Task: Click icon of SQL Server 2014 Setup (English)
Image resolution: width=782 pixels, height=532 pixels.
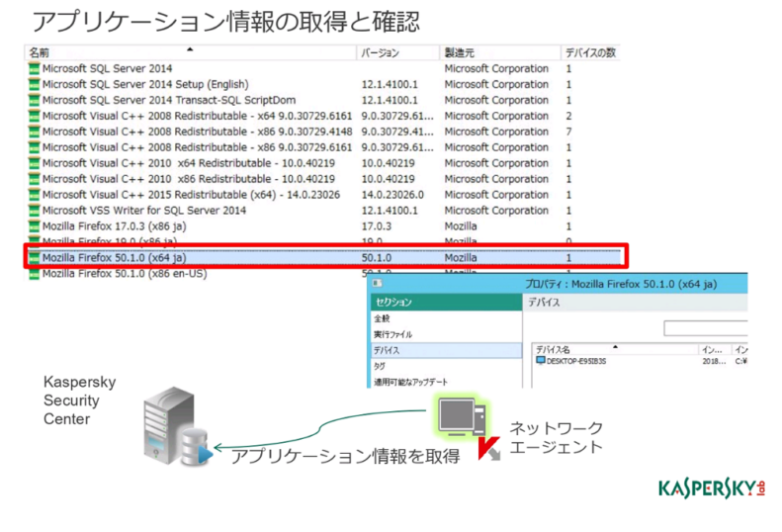Action: pos(34,84)
